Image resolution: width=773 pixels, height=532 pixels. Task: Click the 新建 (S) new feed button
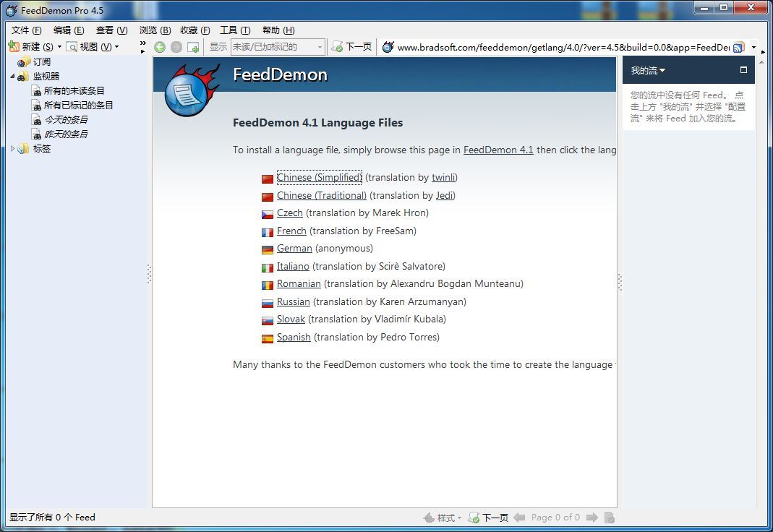coord(31,47)
